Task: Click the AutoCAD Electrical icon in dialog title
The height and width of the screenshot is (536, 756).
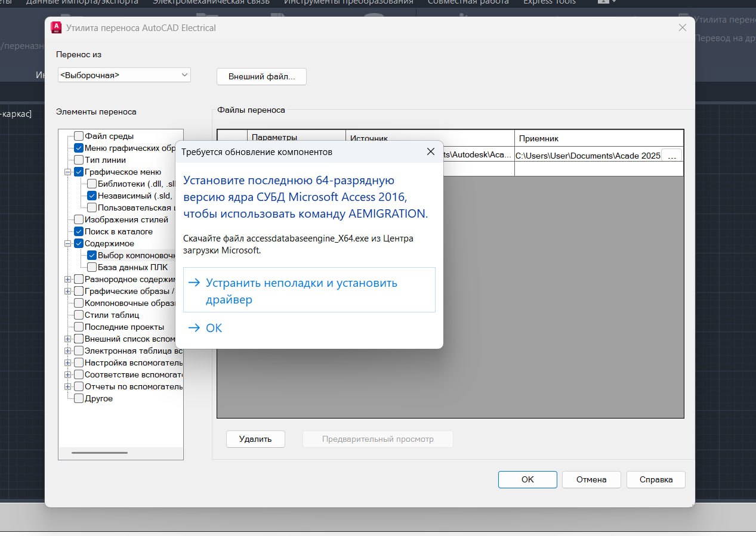Action: click(x=57, y=27)
